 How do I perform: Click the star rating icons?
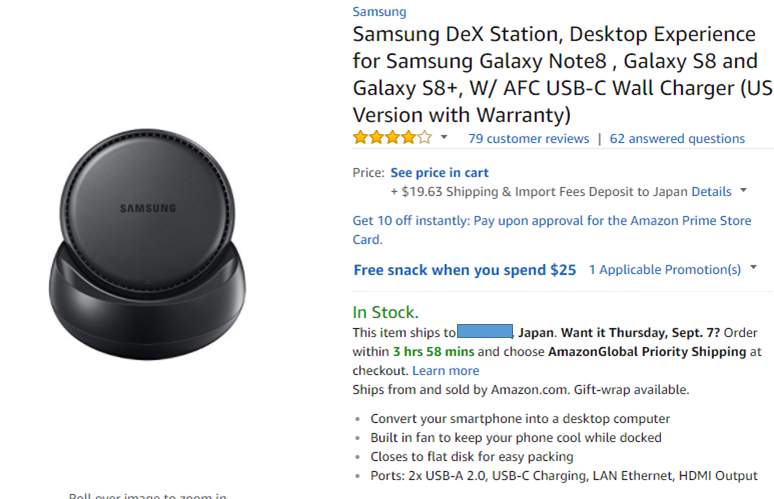coord(392,137)
